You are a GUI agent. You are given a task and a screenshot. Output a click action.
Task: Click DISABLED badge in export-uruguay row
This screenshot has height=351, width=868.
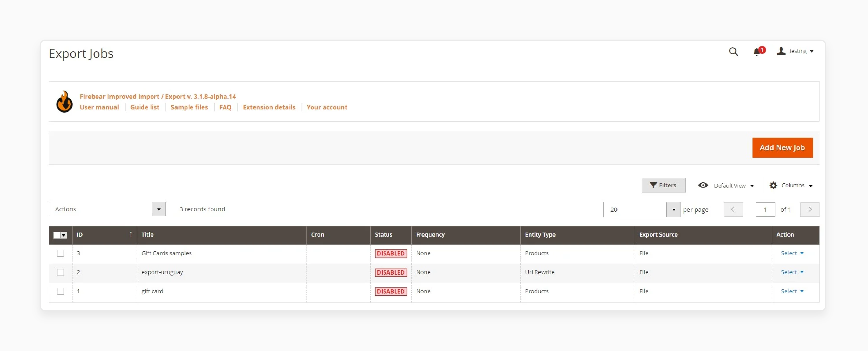[x=391, y=272]
